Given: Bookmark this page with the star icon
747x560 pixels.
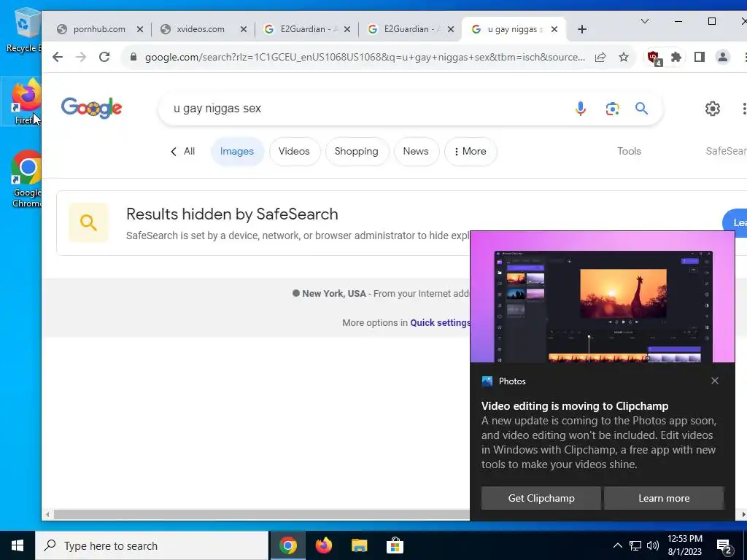Looking at the screenshot, I should 624,57.
